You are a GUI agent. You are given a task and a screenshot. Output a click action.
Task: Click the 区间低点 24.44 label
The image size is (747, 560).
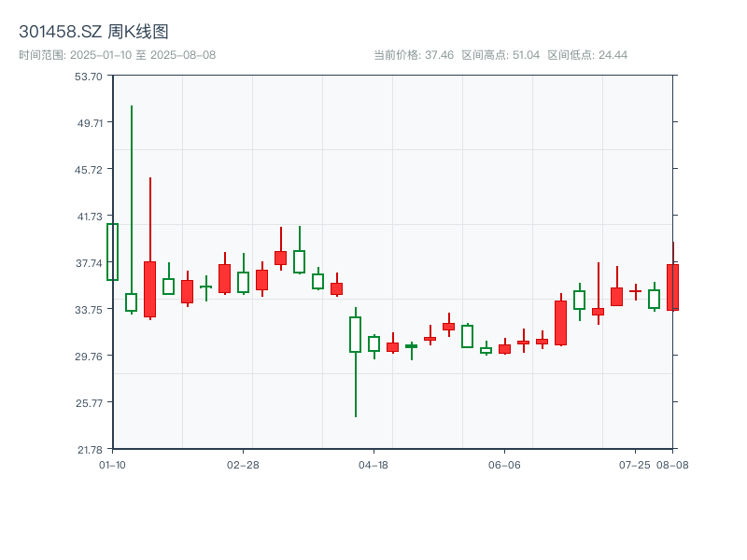point(587,55)
